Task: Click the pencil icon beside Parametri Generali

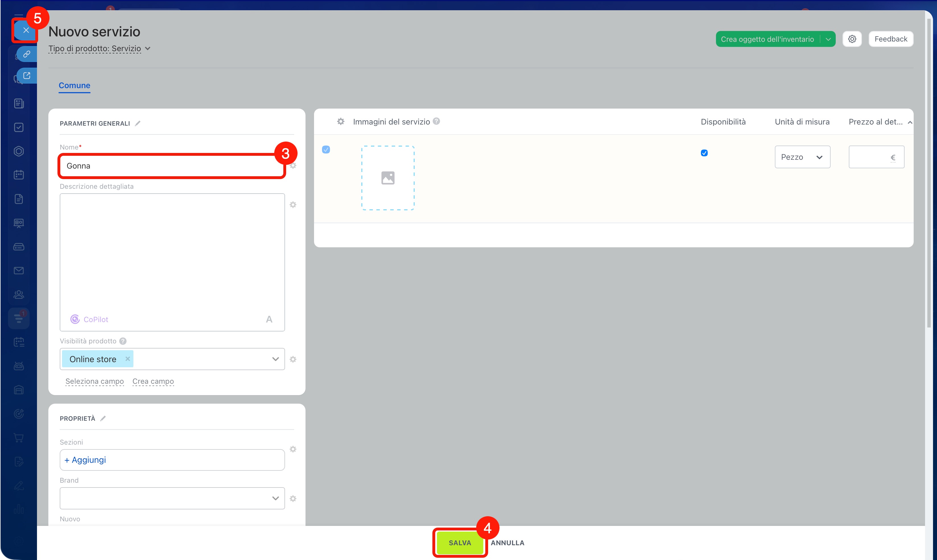Action: pyautogui.click(x=138, y=123)
